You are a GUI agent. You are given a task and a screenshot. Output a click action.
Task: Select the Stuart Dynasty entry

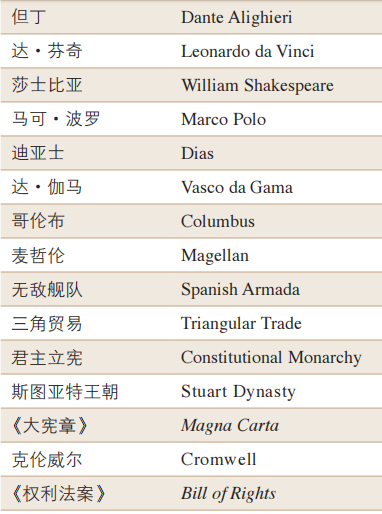(238, 392)
